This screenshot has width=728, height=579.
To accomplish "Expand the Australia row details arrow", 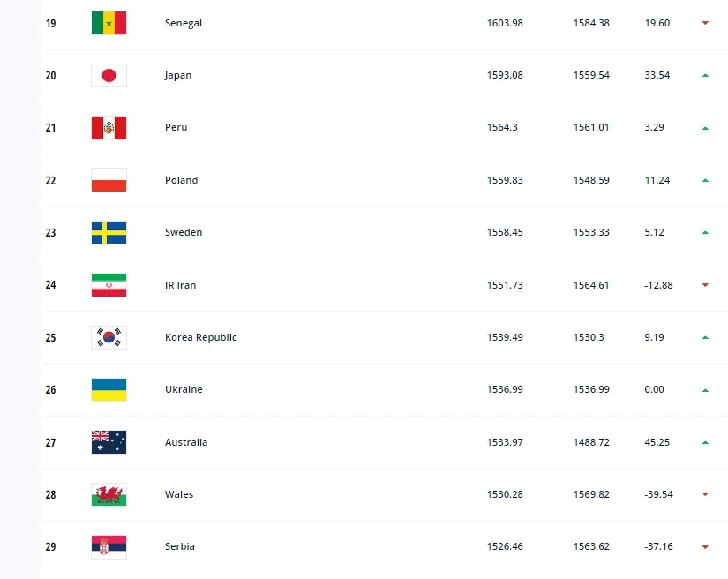I will 705,442.
